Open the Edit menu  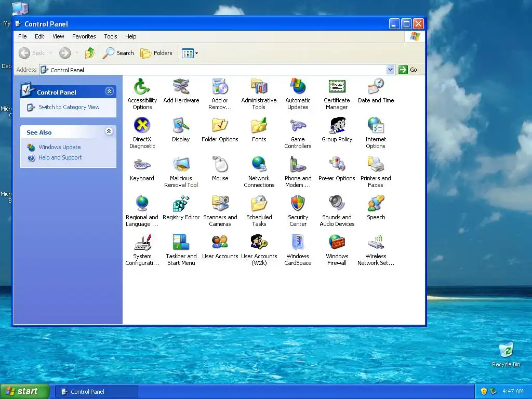pos(39,36)
